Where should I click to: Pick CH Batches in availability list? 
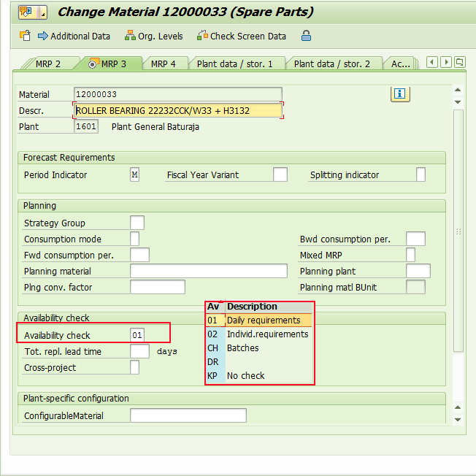[x=242, y=348]
